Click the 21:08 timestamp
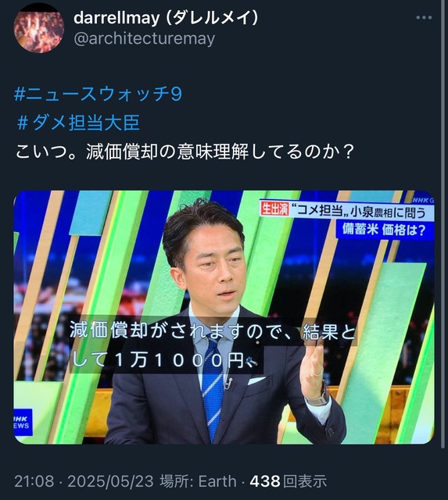Screen dimensions: 448x500 point(34,481)
